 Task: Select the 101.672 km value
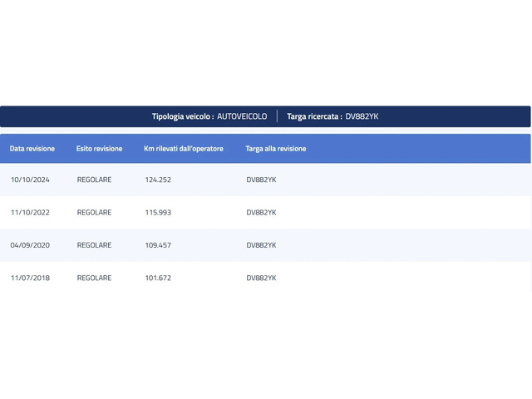pos(158,278)
